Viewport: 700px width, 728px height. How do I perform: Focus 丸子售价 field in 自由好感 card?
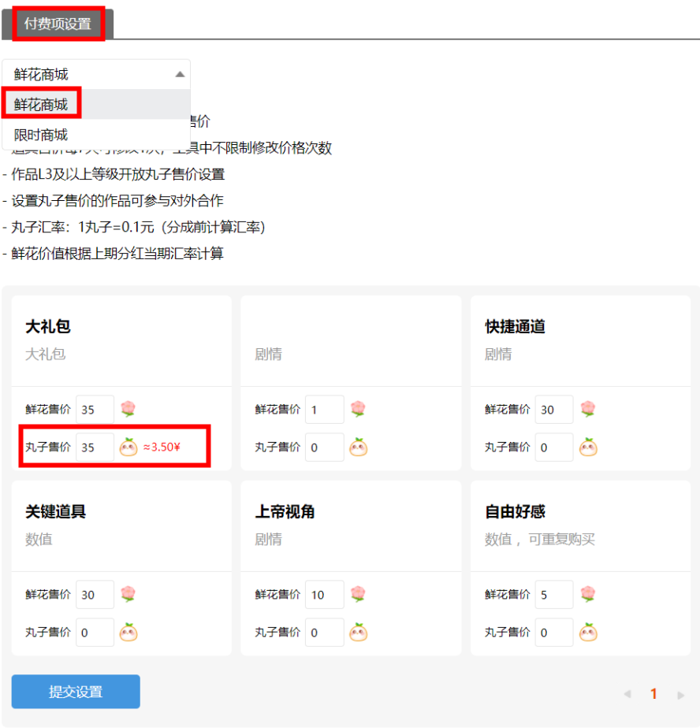coord(553,633)
